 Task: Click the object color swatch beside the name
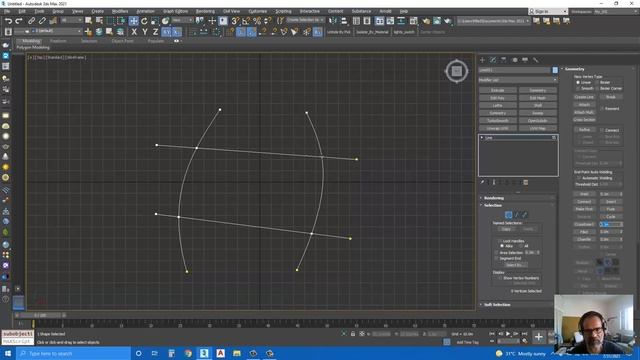(x=555, y=70)
